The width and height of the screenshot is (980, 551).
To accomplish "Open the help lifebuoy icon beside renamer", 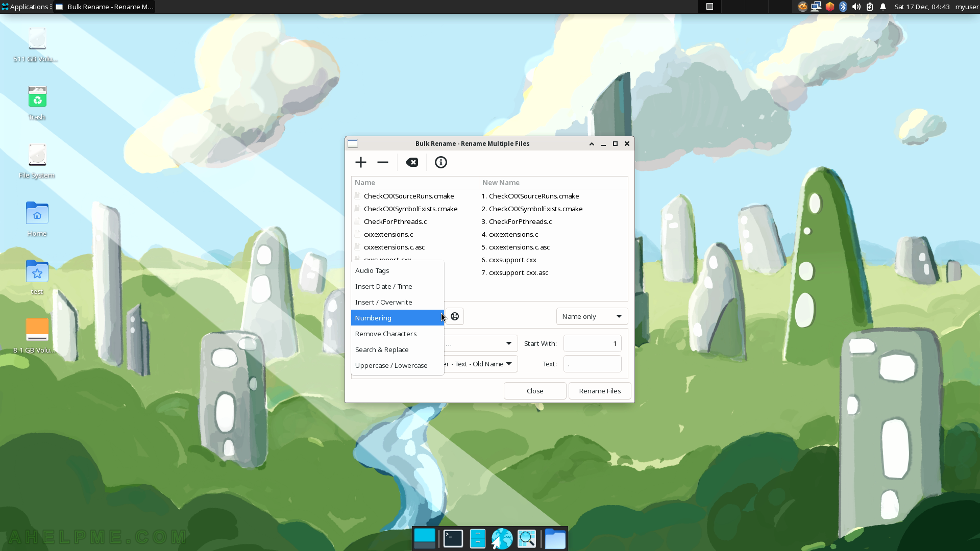I will pyautogui.click(x=455, y=316).
